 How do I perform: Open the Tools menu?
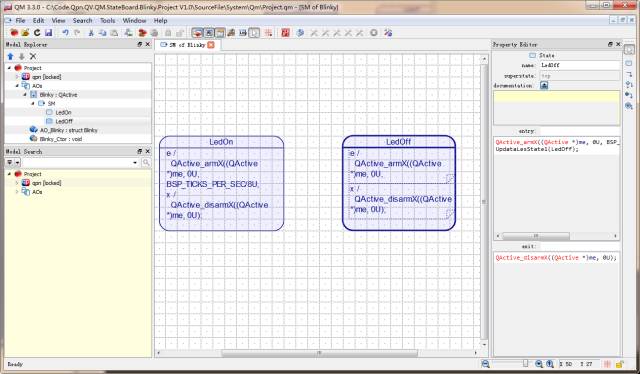(x=108, y=20)
